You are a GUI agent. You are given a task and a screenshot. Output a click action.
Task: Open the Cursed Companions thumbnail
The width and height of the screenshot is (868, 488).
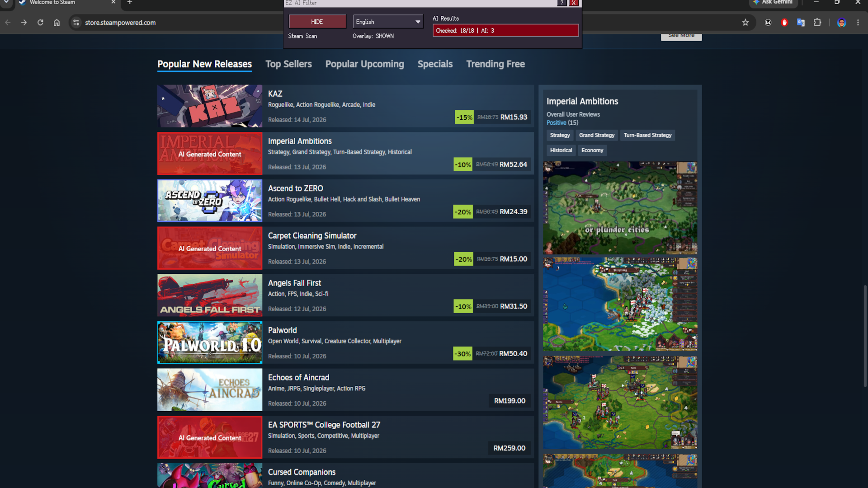pyautogui.click(x=210, y=475)
